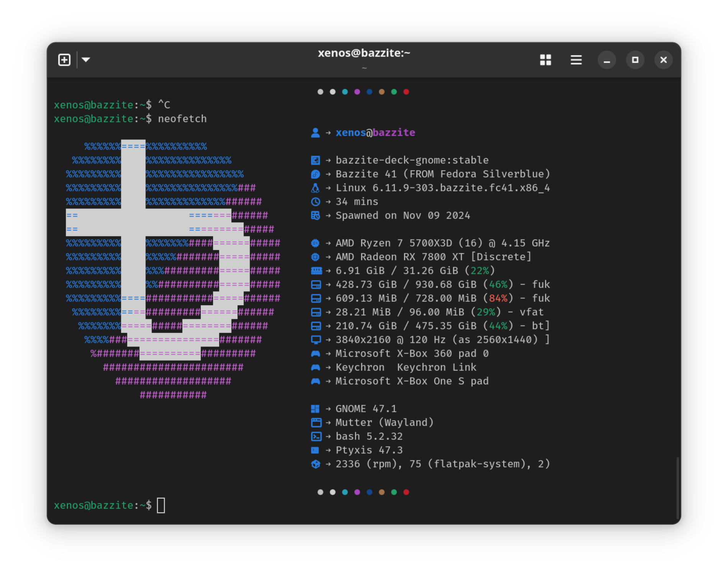Click the monitor icon beside 3840x2160 resolution line
Image resolution: width=728 pixels, height=576 pixels.
click(315, 339)
